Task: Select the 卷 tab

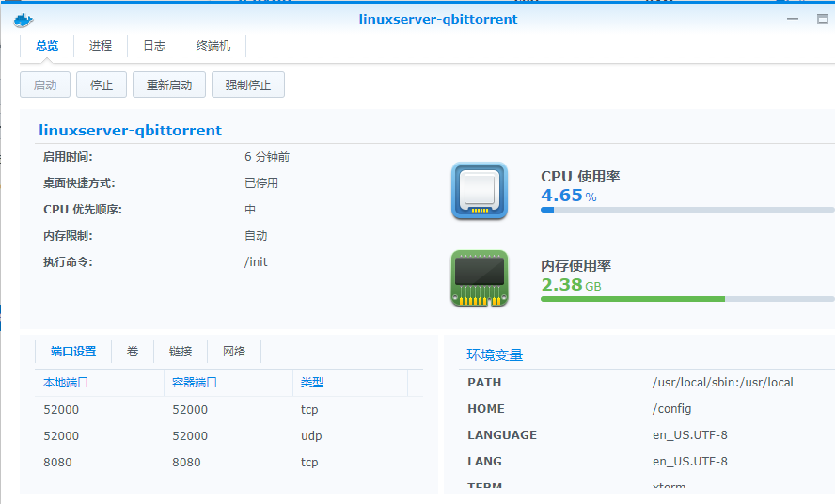Action: point(133,352)
